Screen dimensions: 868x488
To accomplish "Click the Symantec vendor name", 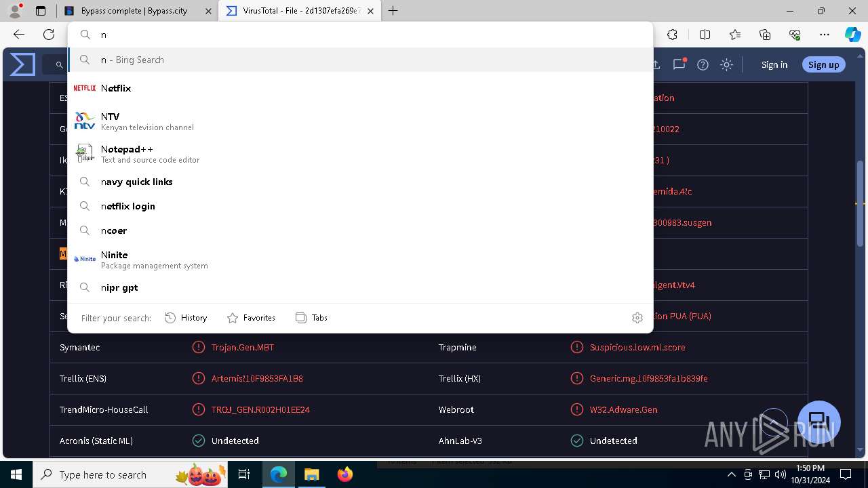I will click(79, 347).
